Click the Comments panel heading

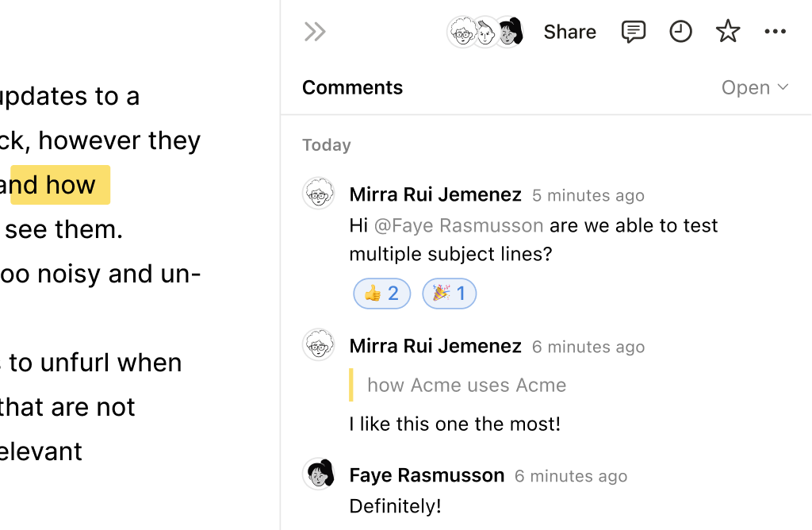[352, 88]
